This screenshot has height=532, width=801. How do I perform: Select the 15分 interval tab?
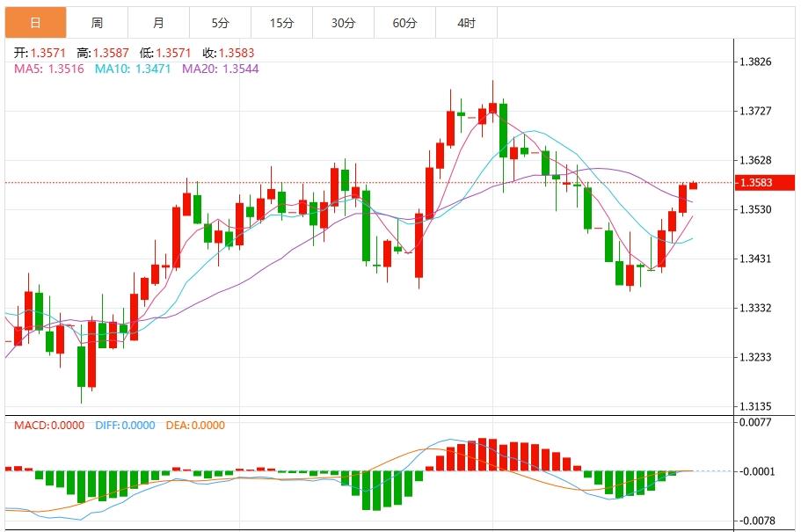tap(281, 19)
